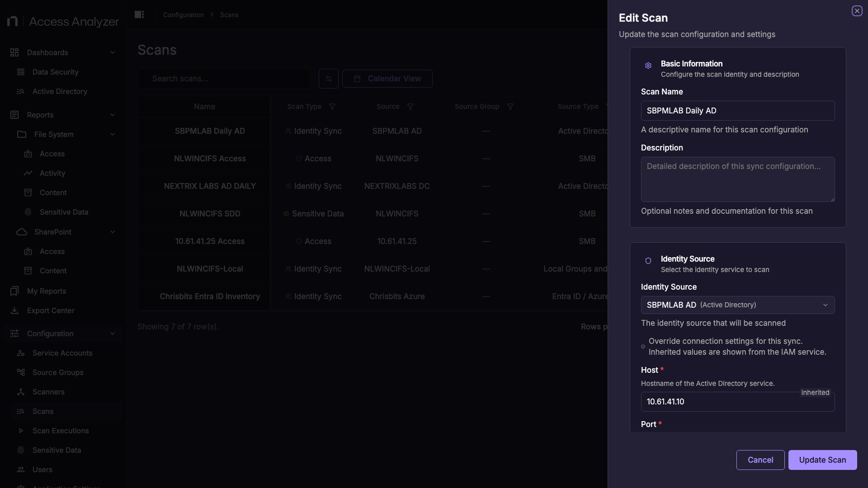Click the filter options icon beside the scan search bar

coord(329,79)
